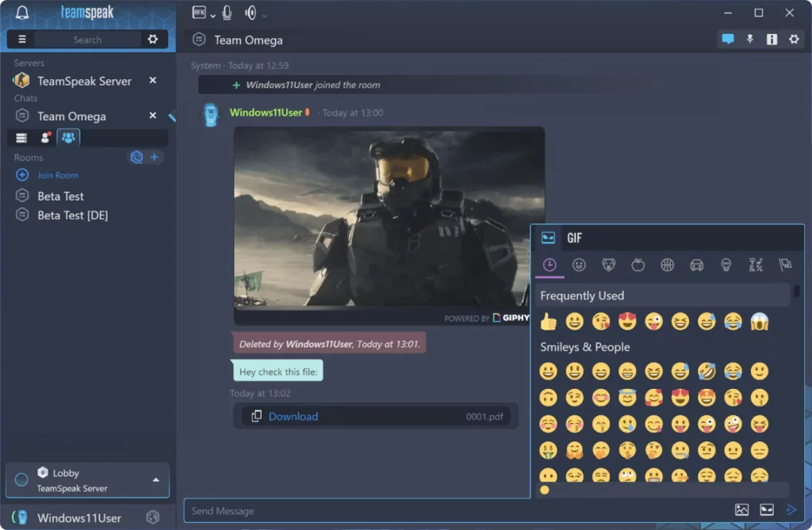Close the TeamSpeak Server connection

point(153,80)
